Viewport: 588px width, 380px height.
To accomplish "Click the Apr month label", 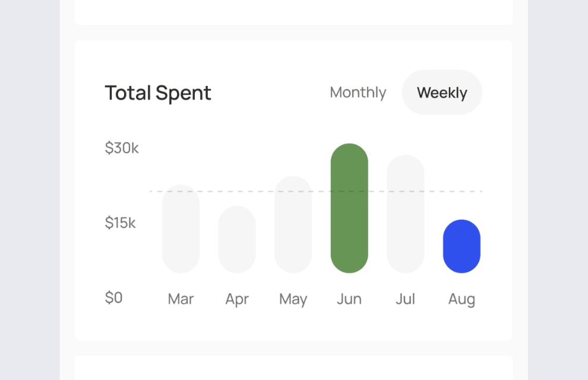I will pos(237,299).
